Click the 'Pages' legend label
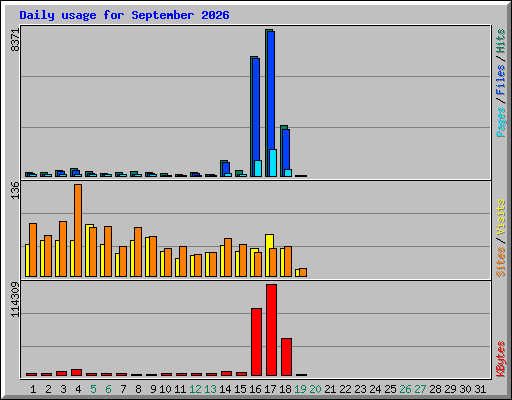512x400 pixels. tap(500, 122)
